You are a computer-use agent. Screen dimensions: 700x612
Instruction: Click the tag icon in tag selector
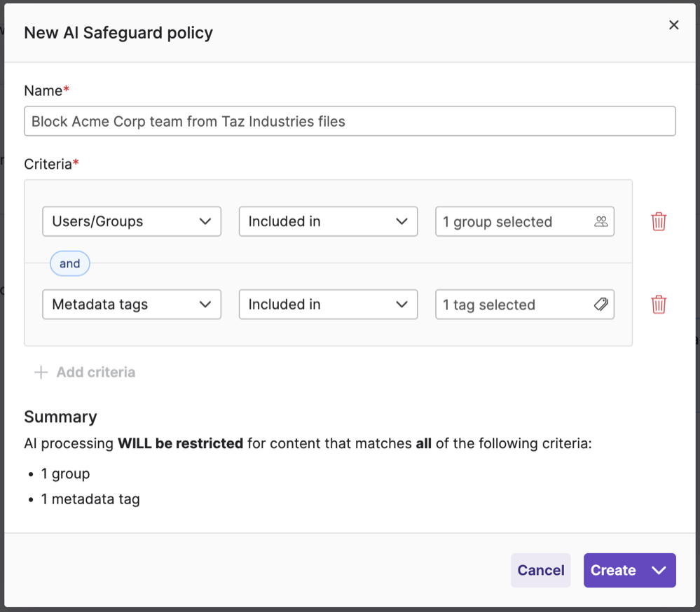[601, 305]
